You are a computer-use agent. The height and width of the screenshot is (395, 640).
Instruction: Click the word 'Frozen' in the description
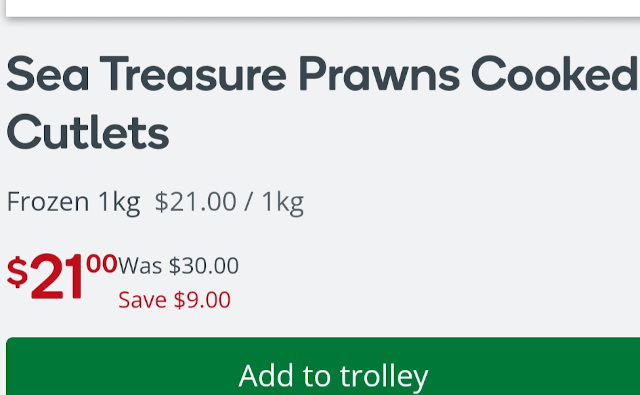pyautogui.click(x=48, y=201)
